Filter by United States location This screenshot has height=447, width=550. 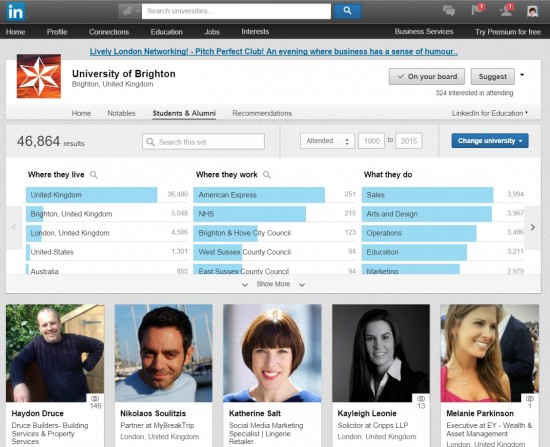click(x=107, y=252)
